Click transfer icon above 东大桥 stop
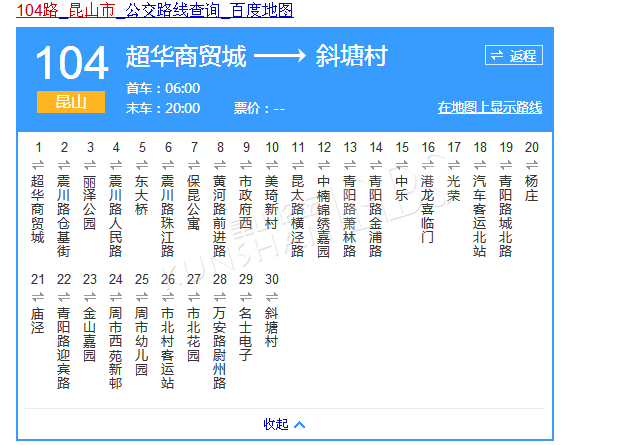 pos(142,164)
